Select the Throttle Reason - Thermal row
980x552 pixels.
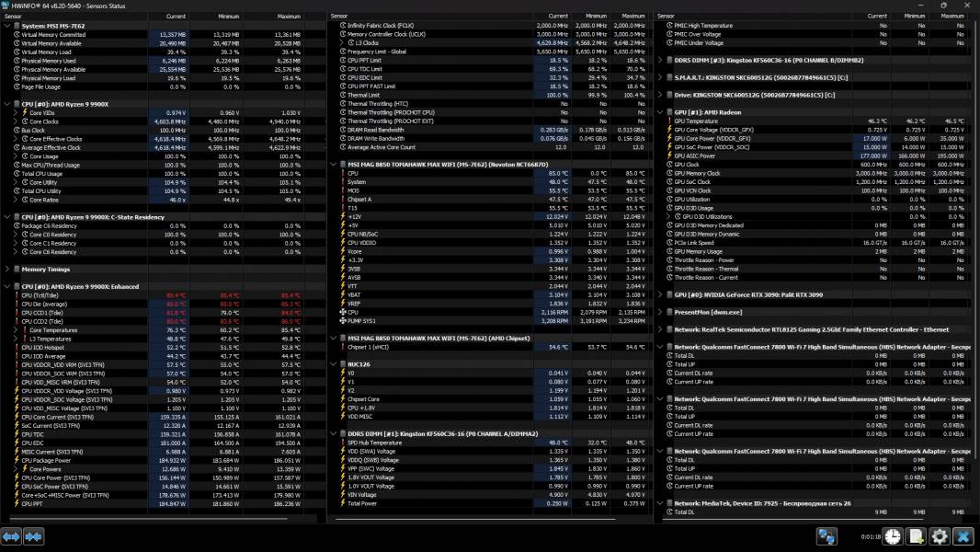[817, 269]
